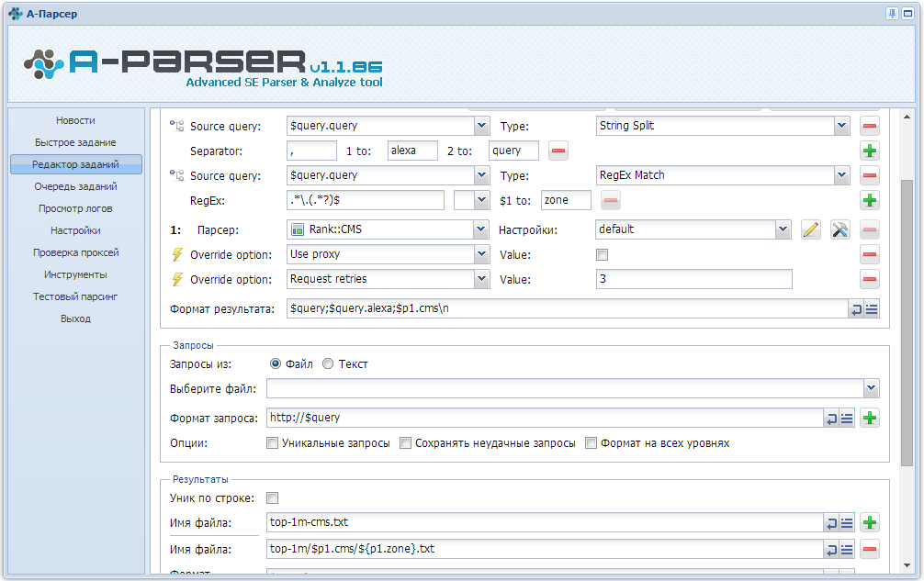Open template list for top-1m-cms.txt file name
The image size is (924, 581).
pyautogui.click(x=847, y=523)
